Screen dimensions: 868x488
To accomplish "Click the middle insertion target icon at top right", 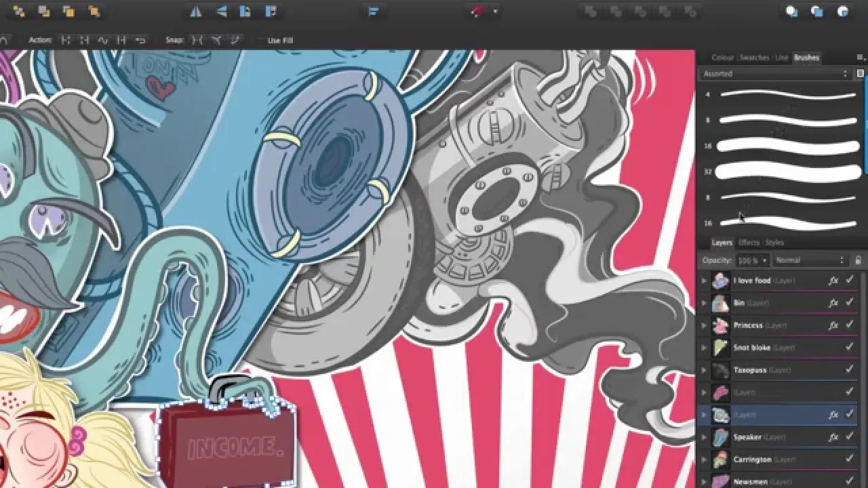I will point(817,12).
